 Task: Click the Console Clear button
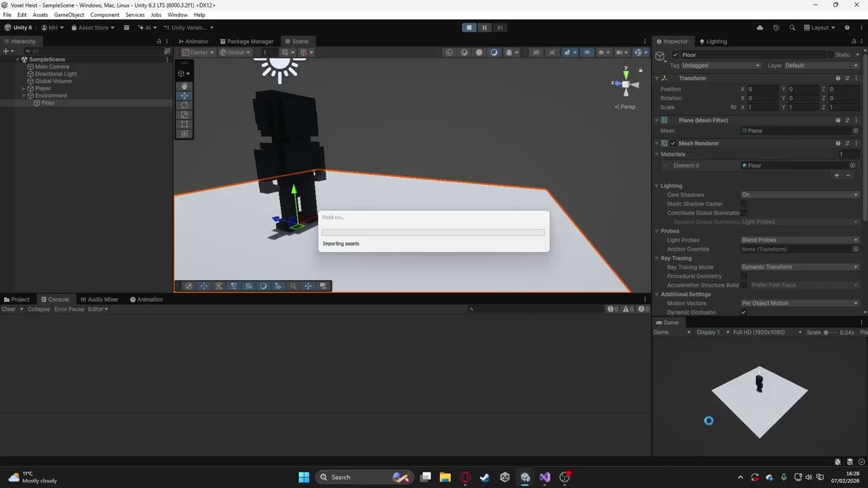tap(8, 309)
